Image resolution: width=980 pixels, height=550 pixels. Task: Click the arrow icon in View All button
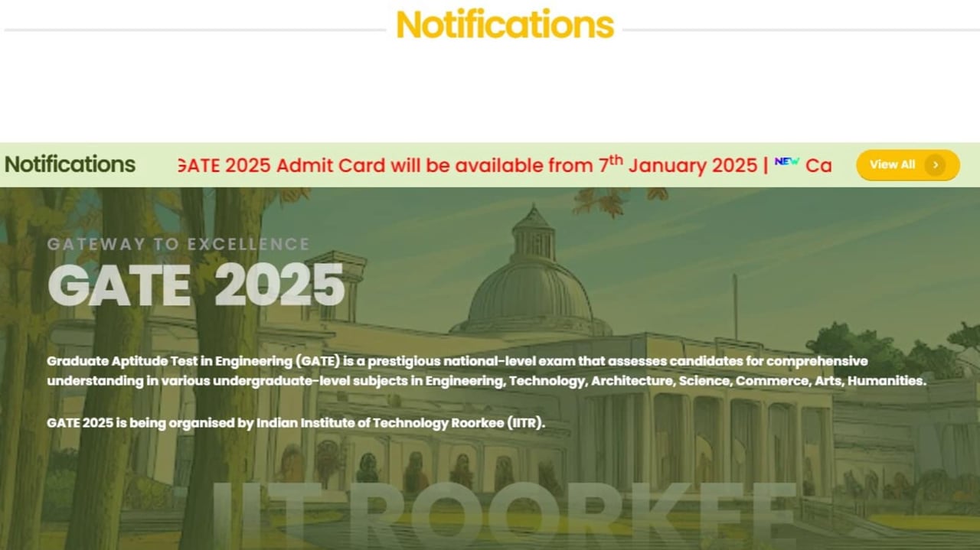pyautogui.click(x=935, y=164)
